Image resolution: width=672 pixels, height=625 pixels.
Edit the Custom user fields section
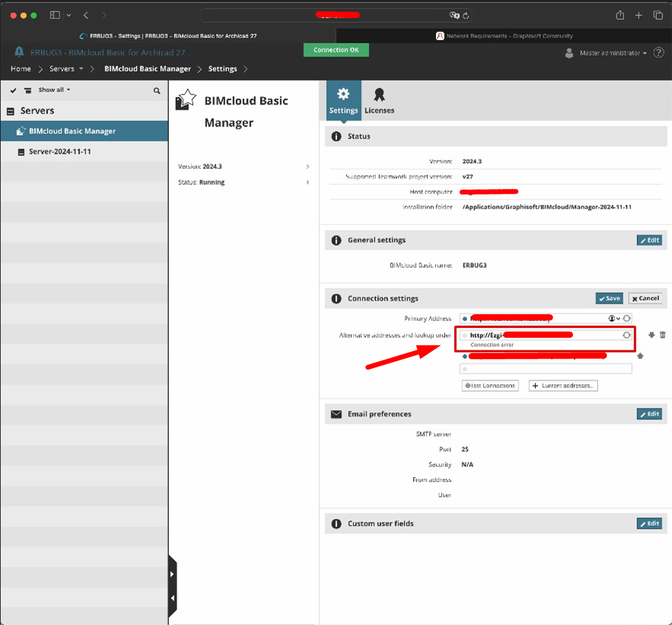(x=649, y=523)
